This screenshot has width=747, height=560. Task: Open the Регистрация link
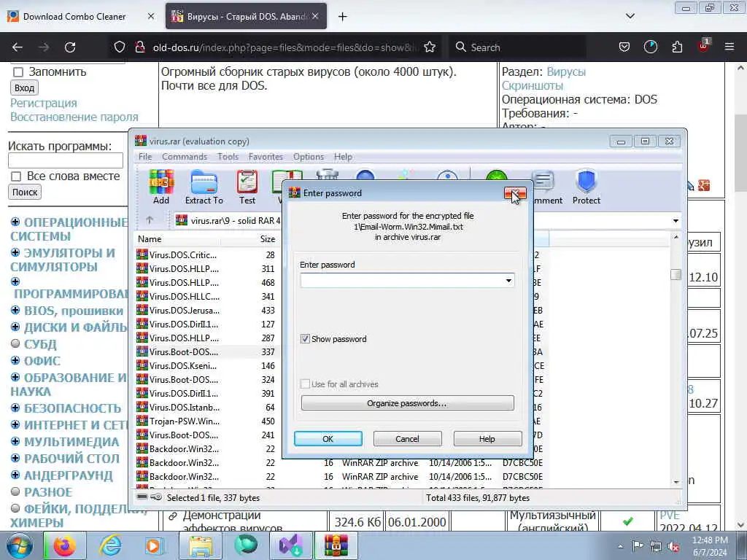tap(43, 103)
